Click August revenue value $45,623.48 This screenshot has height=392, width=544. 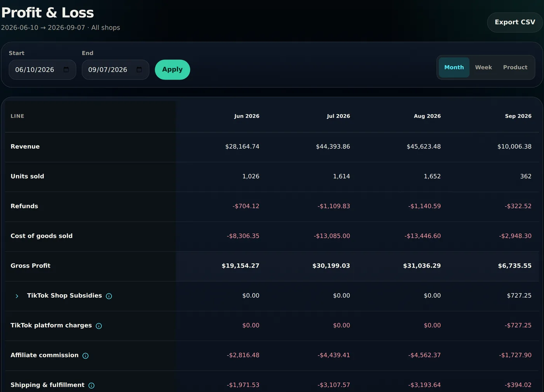click(424, 147)
